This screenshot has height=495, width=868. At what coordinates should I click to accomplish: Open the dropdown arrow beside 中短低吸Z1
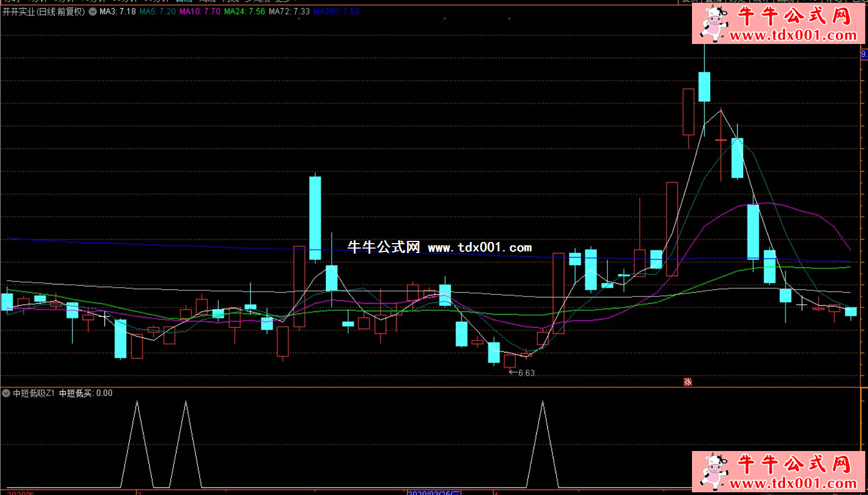tap(6, 393)
